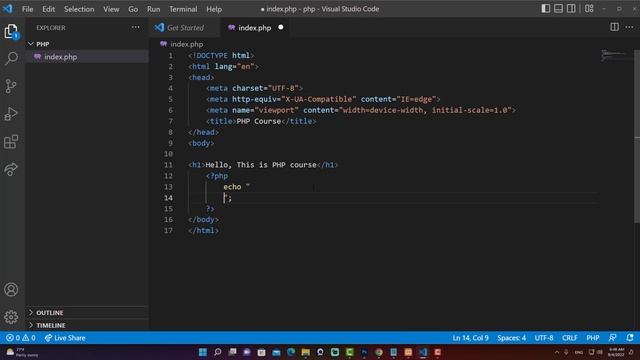The width and height of the screenshot is (640, 360).
Task: Open the Live Share view icon
Action: [11, 169]
